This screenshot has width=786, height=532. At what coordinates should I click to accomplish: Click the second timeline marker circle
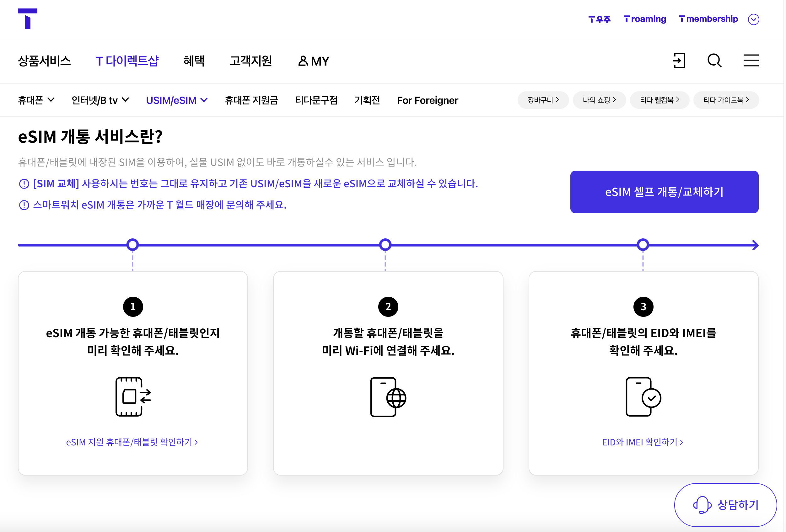click(x=385, y=245)
